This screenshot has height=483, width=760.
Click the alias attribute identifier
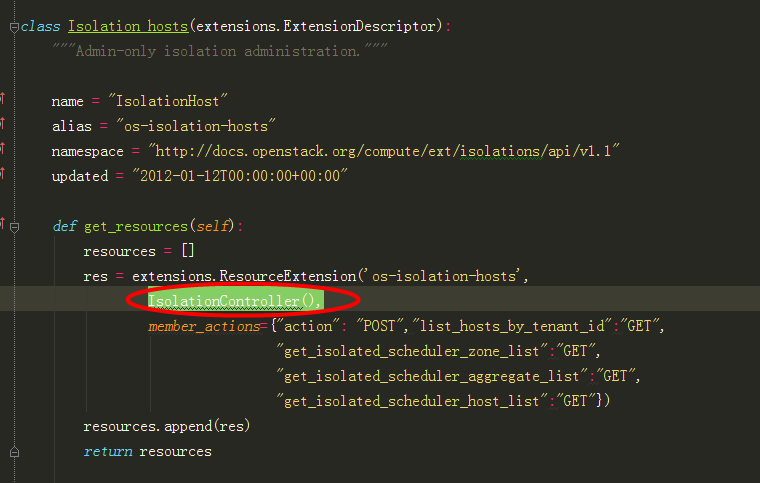(x=72, y=126)
